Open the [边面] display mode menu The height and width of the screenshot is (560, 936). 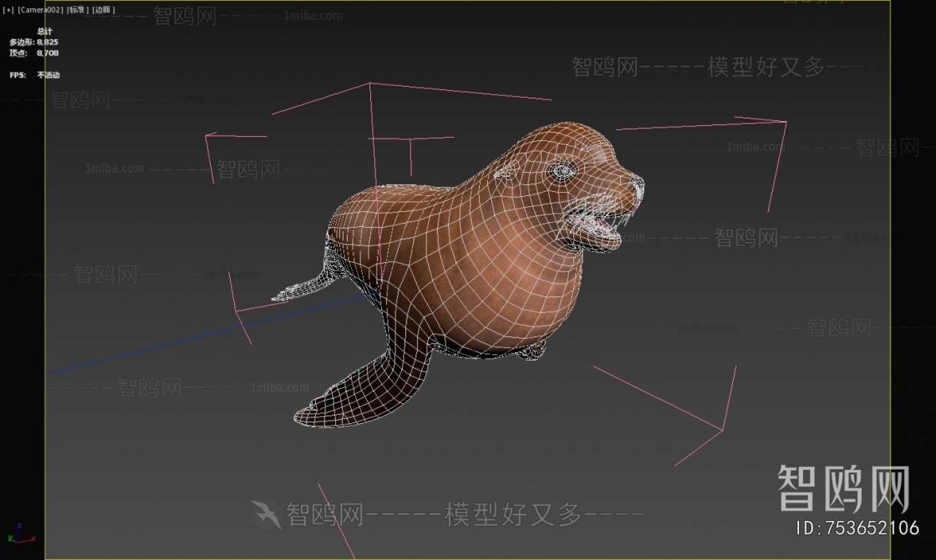[103, 10]
